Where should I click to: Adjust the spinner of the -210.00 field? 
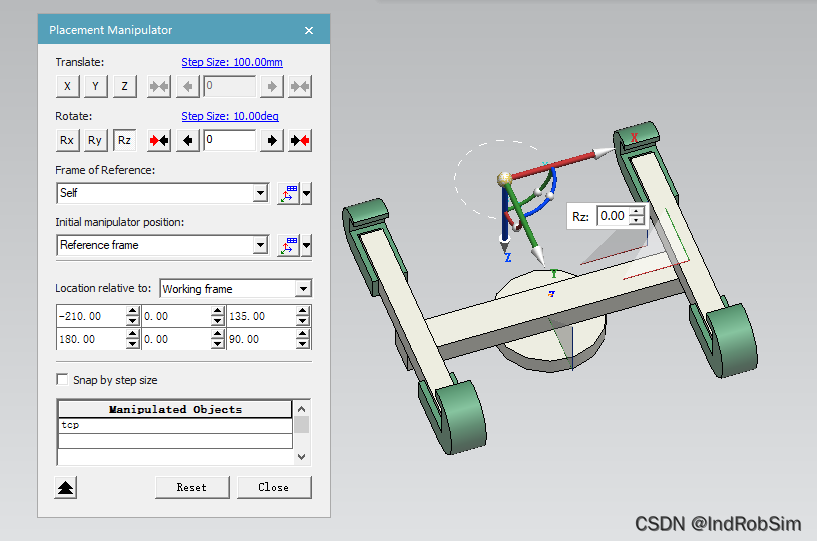pos(132,316)
